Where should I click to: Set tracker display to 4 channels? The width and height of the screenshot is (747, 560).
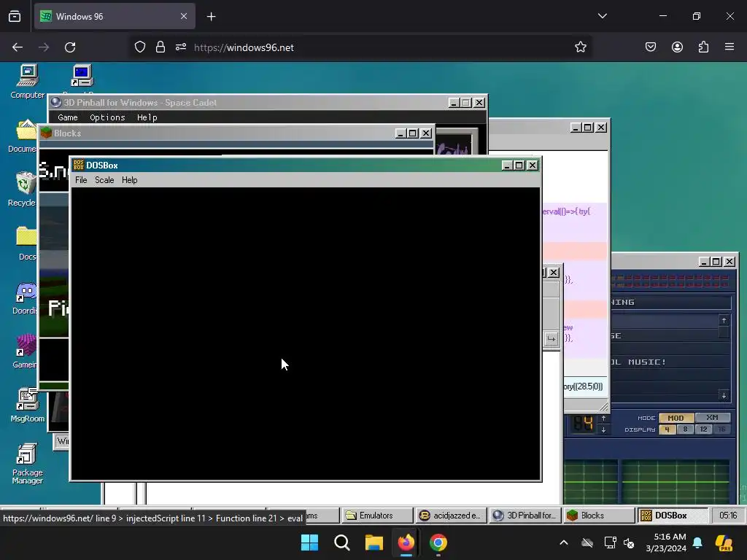coord(667,429)
